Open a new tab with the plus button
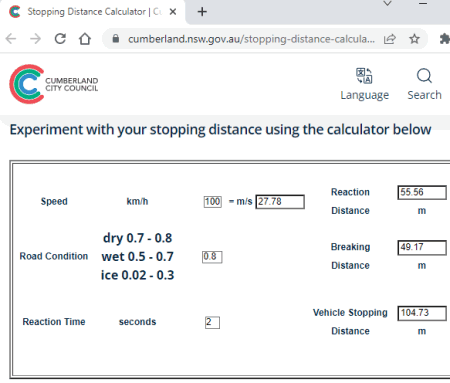Image resolution: width=450 pixels, height=383 pixels. [x=202, y=12]
